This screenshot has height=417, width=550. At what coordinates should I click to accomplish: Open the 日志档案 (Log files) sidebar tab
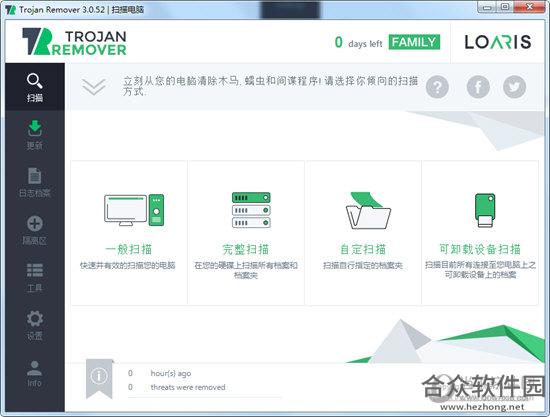[x=35, y=183]
